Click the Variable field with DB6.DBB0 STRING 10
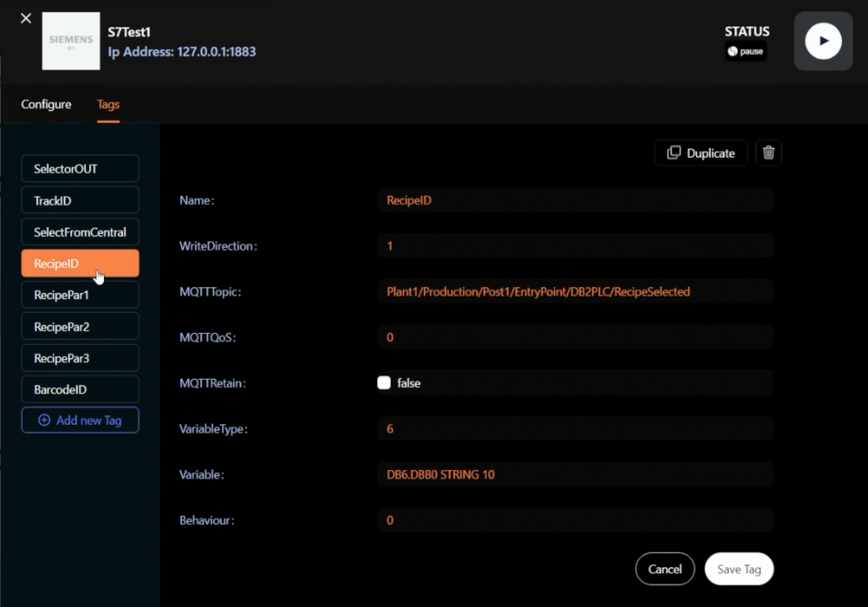868x607 pixels. click(x=575, y=475)
